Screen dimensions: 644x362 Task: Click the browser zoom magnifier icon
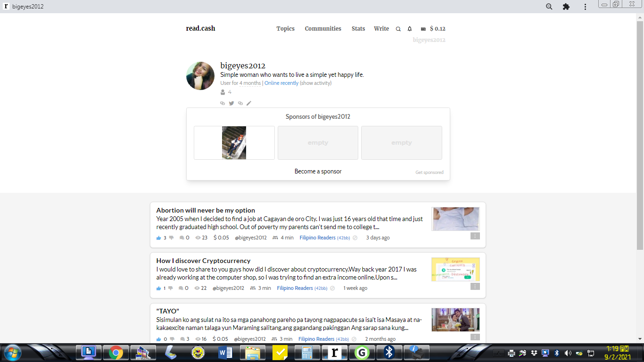click(x=549, y=7)
